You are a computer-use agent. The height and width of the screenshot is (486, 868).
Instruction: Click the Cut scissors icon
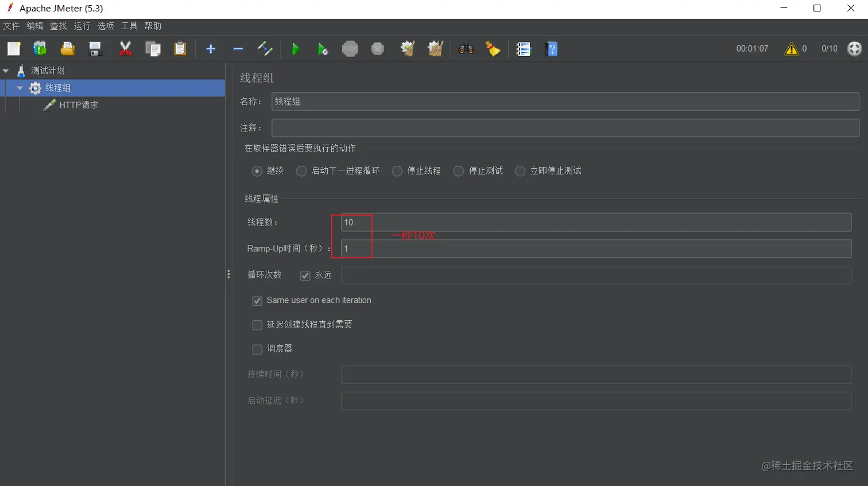125,49
